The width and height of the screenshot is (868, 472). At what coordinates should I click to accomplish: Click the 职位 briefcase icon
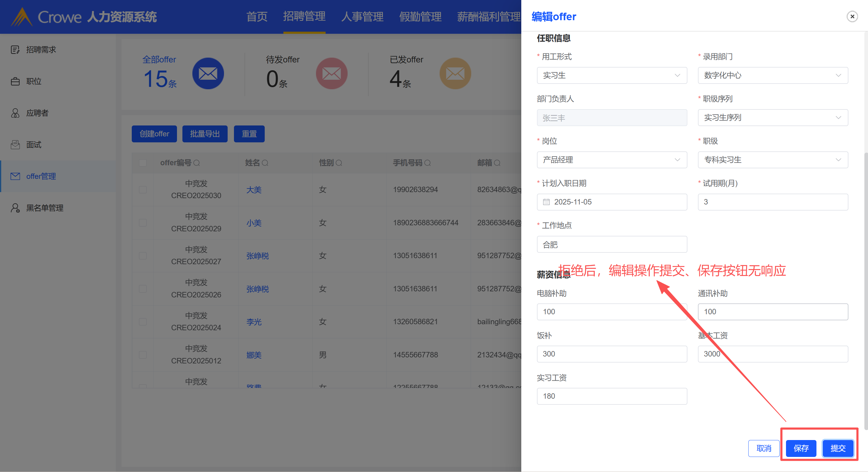[15, 82]
